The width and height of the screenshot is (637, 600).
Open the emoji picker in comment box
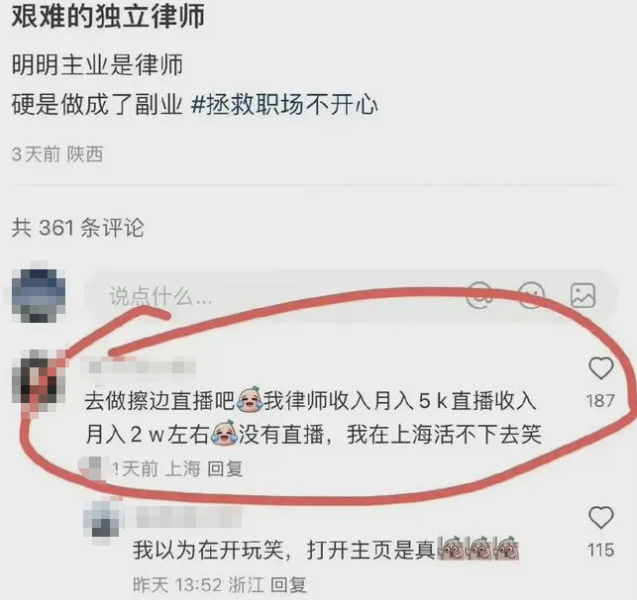click(531, 296)
